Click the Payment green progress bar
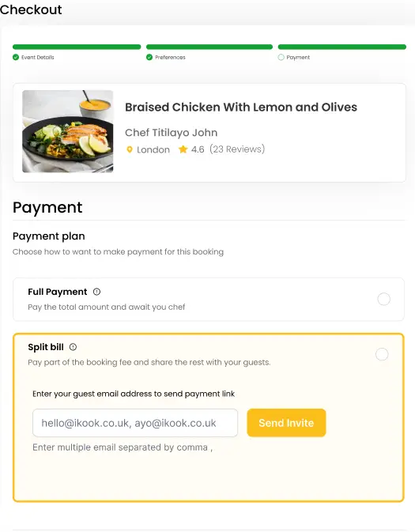Image resolution: width=415 pixels, height=532 pixels. click(x=342, y=47)
